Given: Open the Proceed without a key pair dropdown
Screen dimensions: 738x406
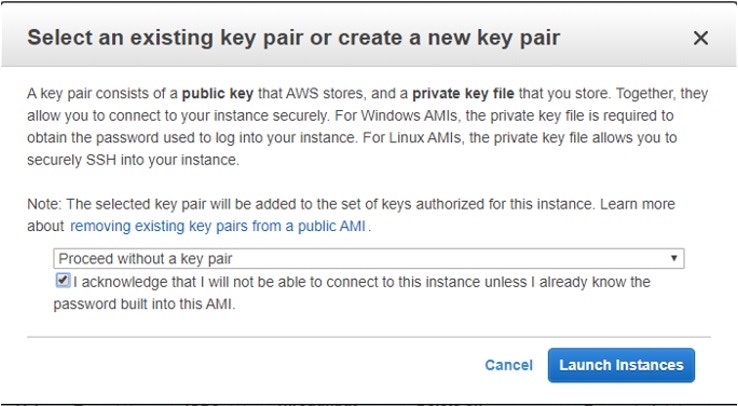Looking at the screenshot, I should tap(369, 259).
